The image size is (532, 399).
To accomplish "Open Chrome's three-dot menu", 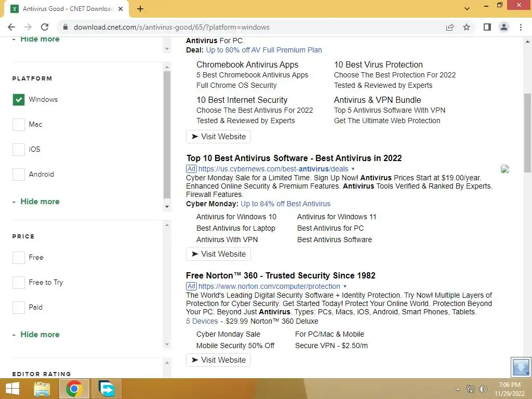I will [521, 27].
